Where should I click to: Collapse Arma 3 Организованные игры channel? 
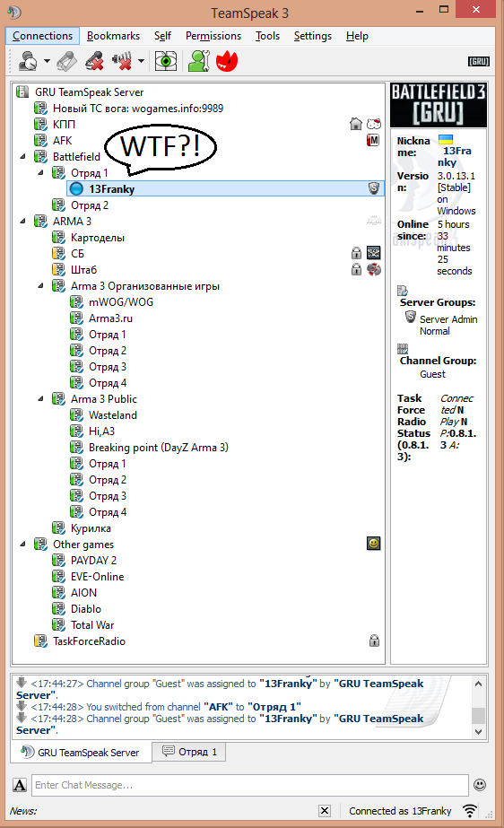(x=40, y=285)
